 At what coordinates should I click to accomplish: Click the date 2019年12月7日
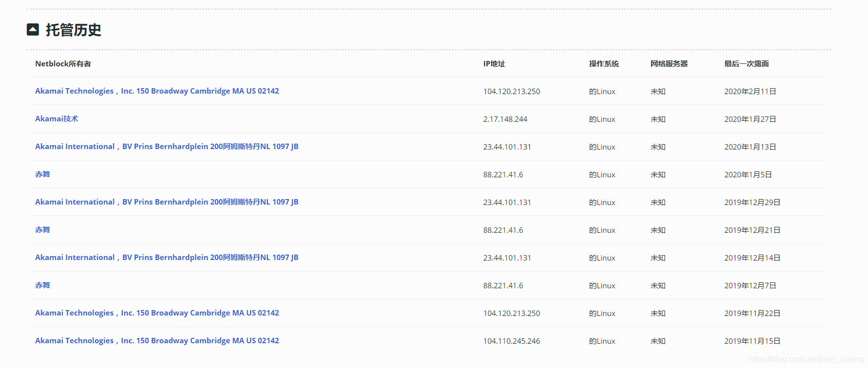click(x=750, y=286)
